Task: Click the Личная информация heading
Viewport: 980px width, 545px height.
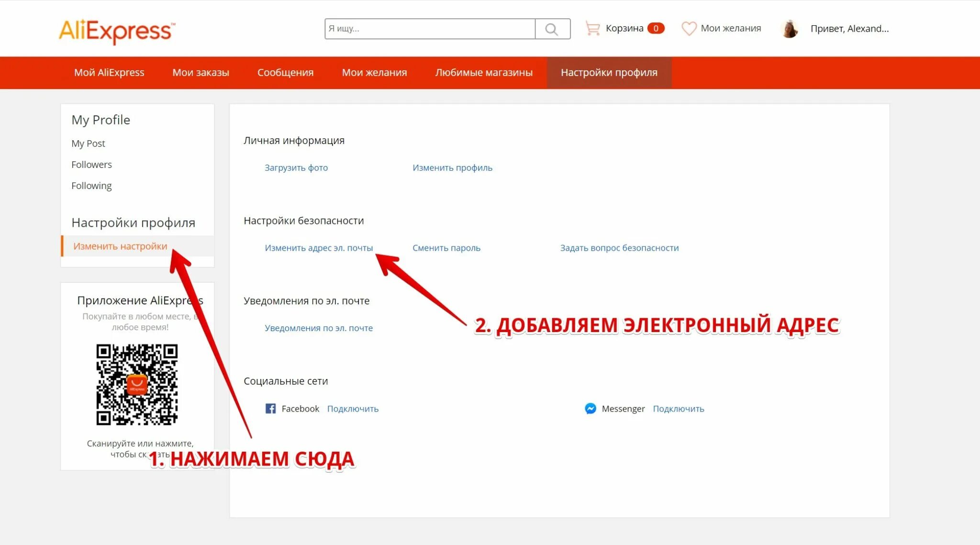Action: click(x=294, y=140)
